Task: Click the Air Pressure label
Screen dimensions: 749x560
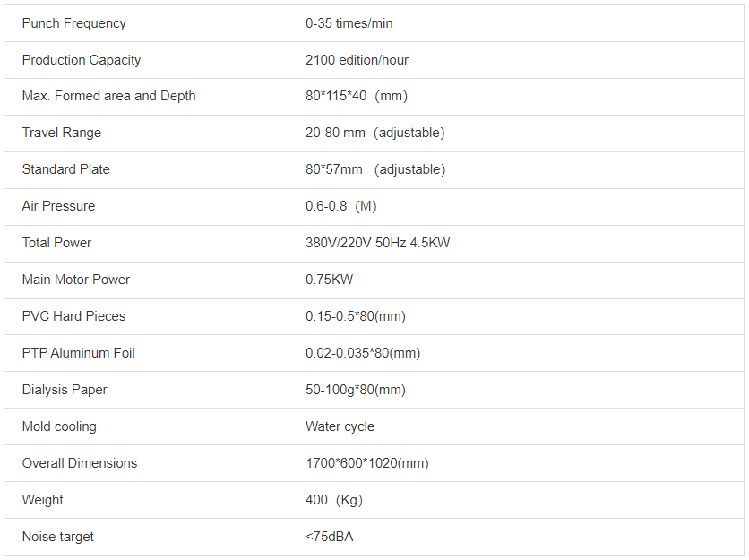Action: [x=58, y=206]
